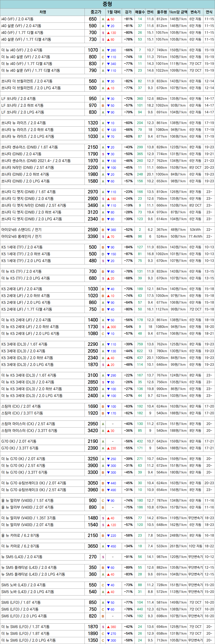Open the 스팅어 (CK) / 3.3TT 6기통 entry
This screenshot has height=644, width=215.
point(22,413)
